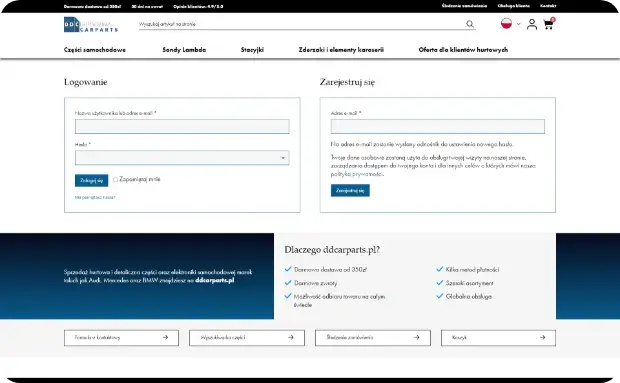Click the cart item count badge

click(553, 19)
